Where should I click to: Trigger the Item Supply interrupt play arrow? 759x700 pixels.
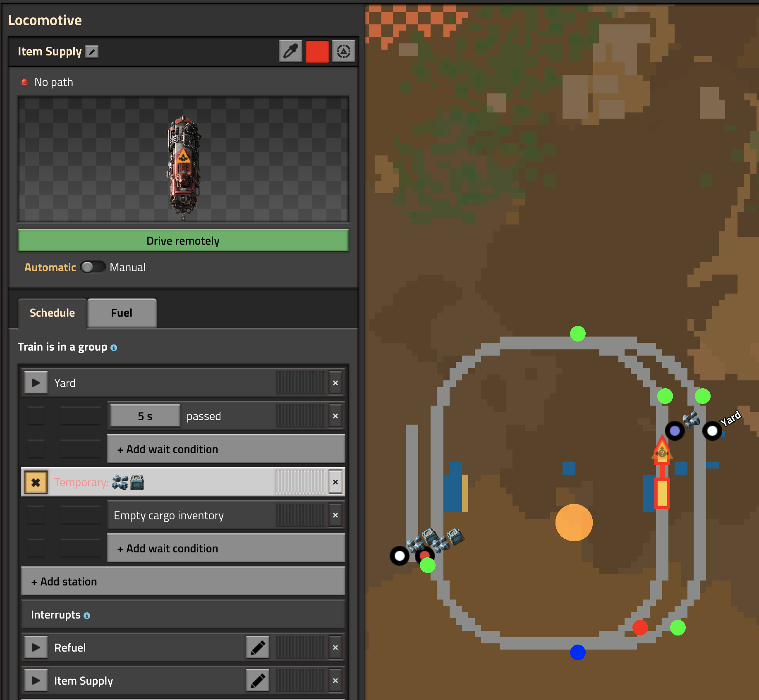point(36,681)
